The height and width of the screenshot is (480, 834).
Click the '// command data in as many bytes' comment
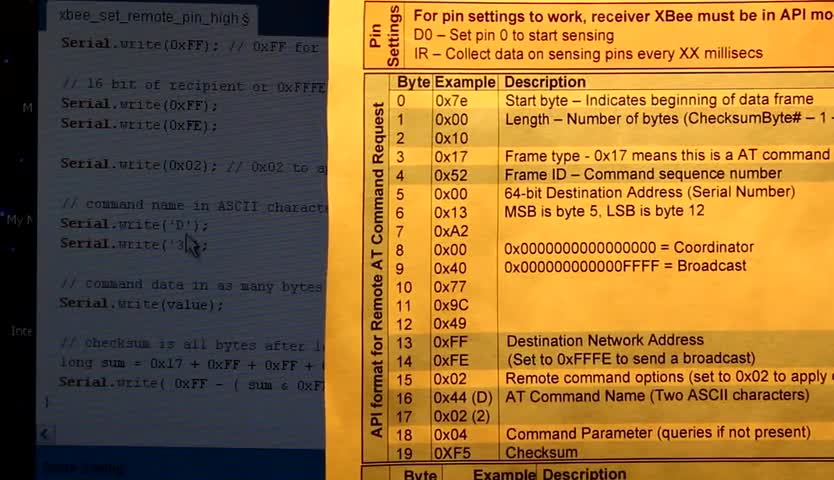click(x=191, y=285)
